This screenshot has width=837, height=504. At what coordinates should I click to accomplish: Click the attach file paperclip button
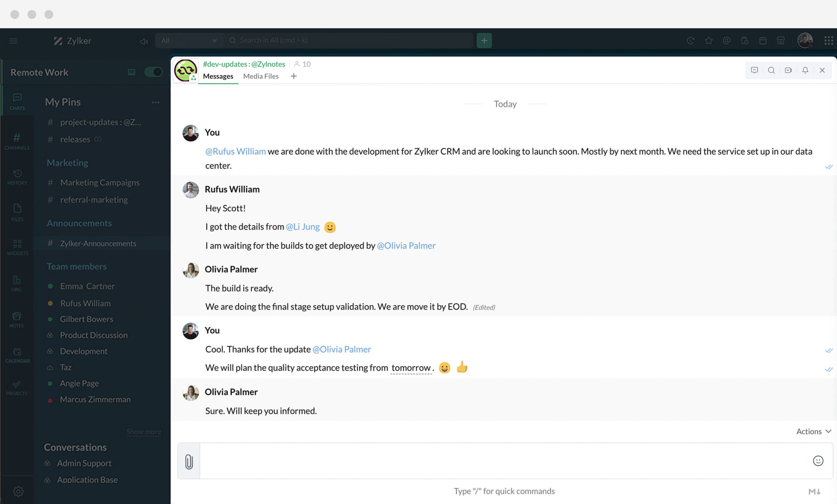(189, 461)
